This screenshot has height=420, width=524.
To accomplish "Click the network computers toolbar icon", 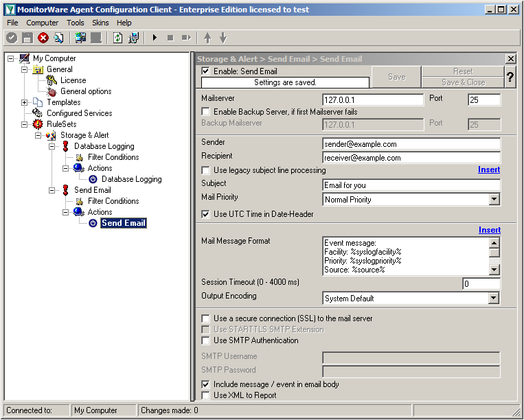I will (x=133, y=38).
